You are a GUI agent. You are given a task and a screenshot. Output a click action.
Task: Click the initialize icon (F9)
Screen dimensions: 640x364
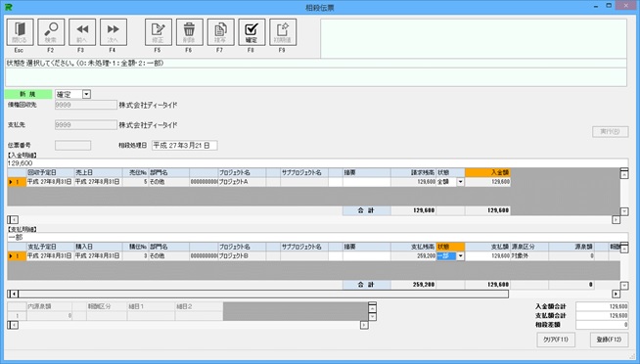pyautogui.click(x=283, y=32)
